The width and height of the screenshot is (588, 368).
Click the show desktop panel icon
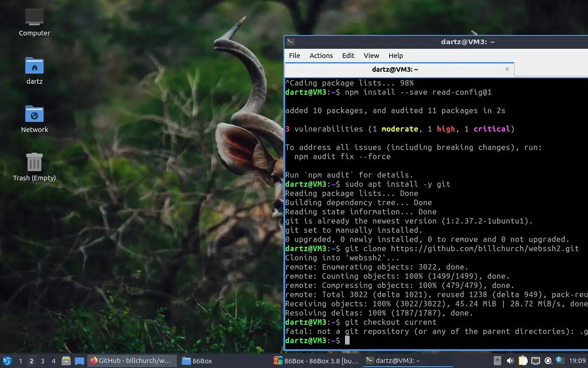tap(79, 361)
